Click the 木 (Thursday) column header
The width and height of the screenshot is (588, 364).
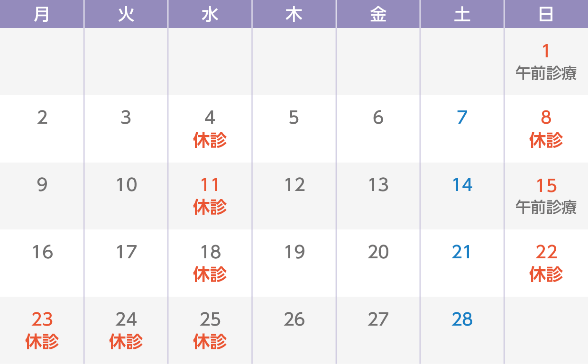click(x=294, y=14)
